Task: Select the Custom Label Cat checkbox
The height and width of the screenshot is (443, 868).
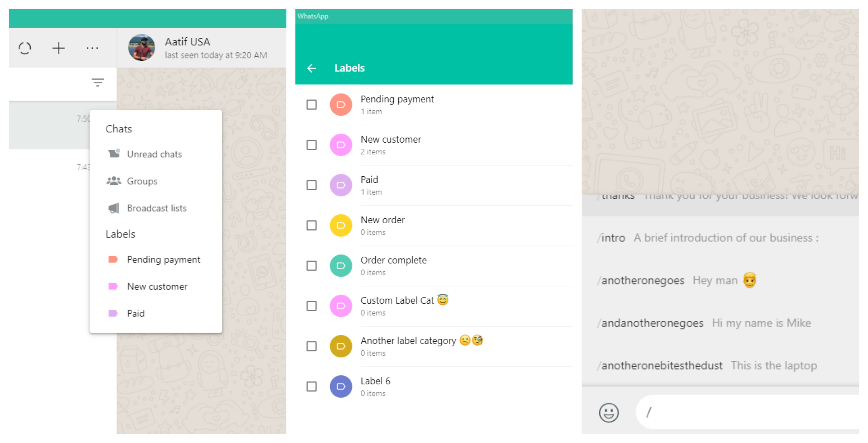Action: pos(311,306)
